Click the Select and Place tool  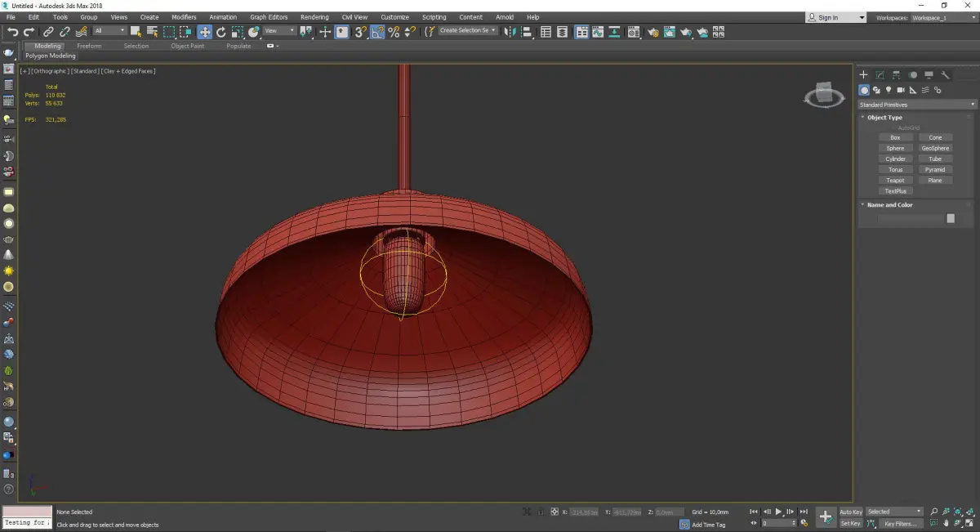click(x=254, y=32)
